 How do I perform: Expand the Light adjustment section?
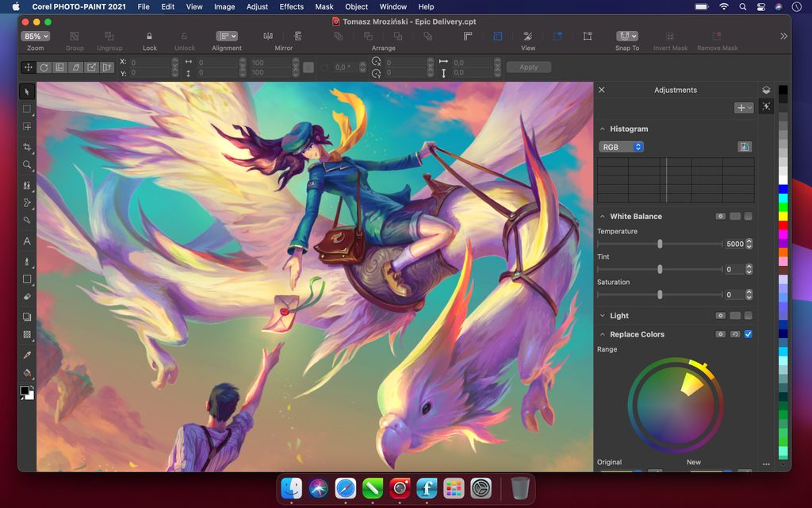603,315
